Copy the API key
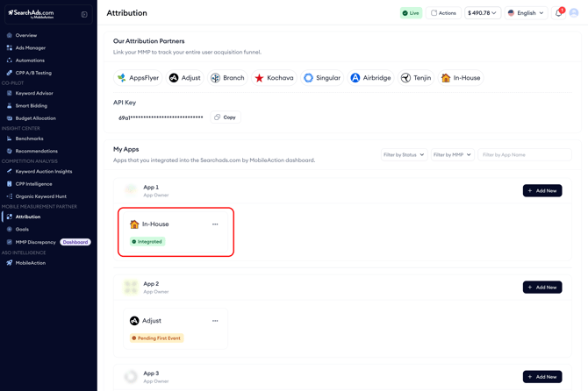Screen dimensions: 588x391 point(226,117)
